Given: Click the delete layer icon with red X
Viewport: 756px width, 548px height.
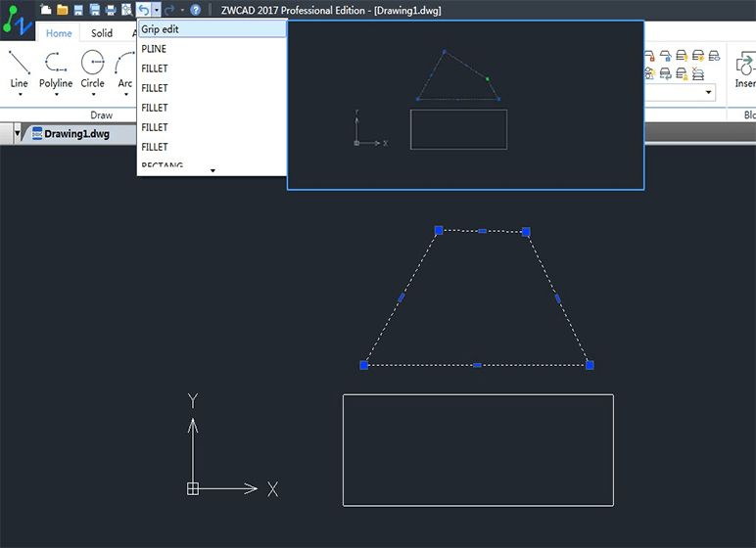Looking at the screenshot, I should 697,73.
